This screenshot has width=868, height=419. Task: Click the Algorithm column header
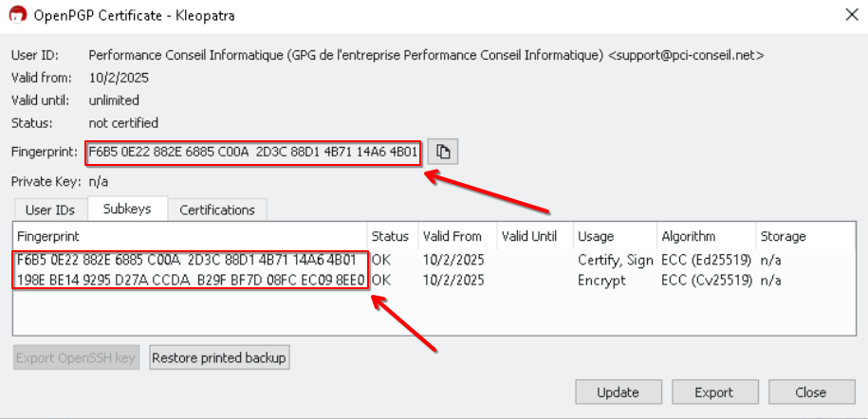[x=688, y=236]
